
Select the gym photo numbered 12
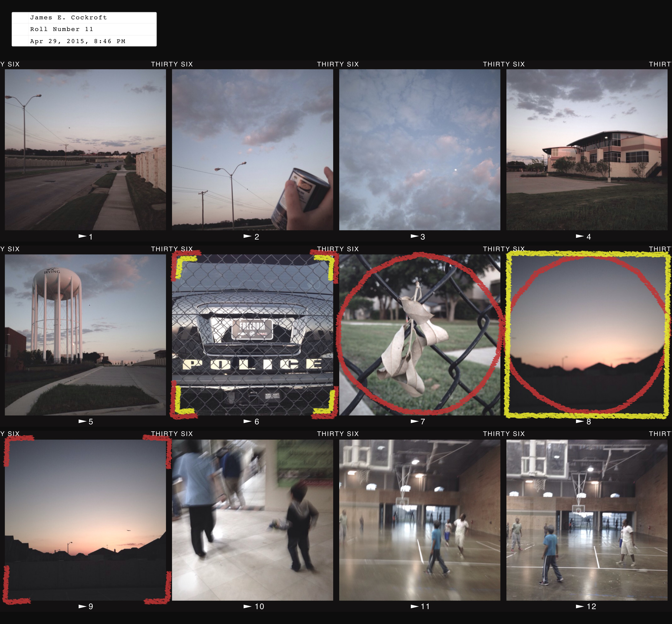587,520
